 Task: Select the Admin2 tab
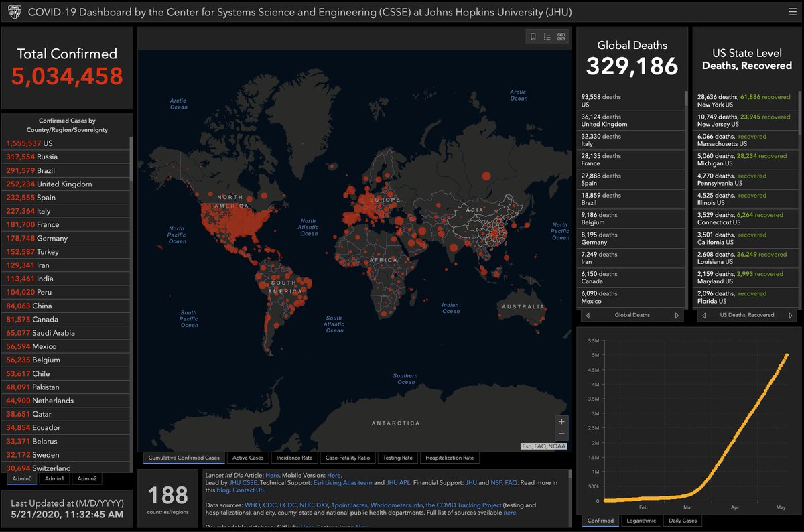86,478
